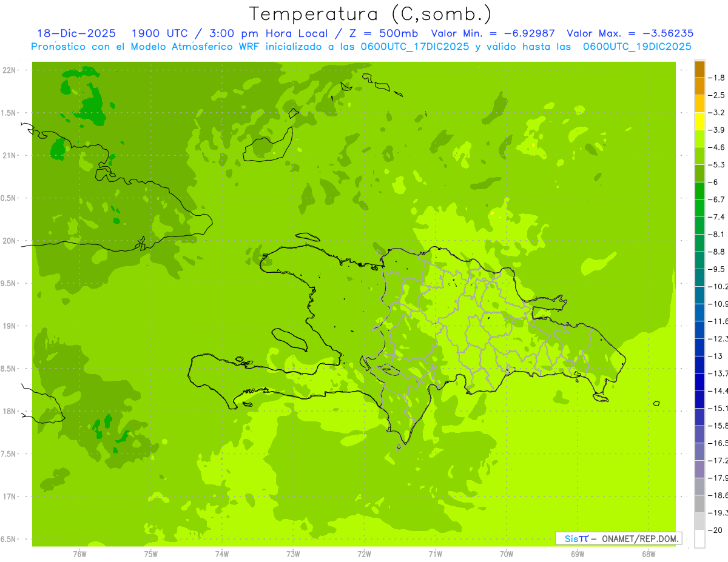The width and height of the screenshot is (728, 562).
Task: Click the Valor Min. = -6.92987 value
Action: (493, 33)
